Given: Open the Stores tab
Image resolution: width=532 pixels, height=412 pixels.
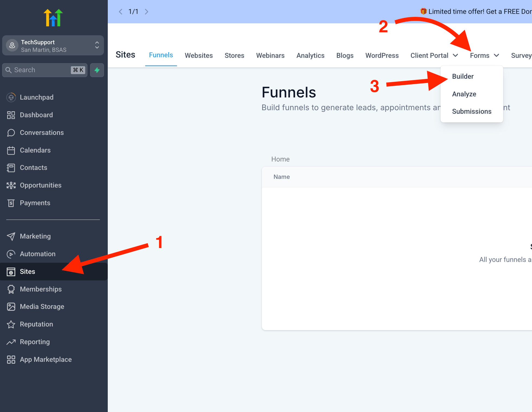Looking at the screenshot, I should click(x=235, y=55).
